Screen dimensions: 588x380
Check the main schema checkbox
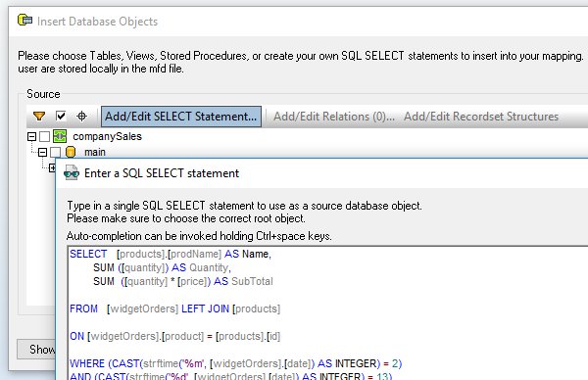(x=55, y=152)
